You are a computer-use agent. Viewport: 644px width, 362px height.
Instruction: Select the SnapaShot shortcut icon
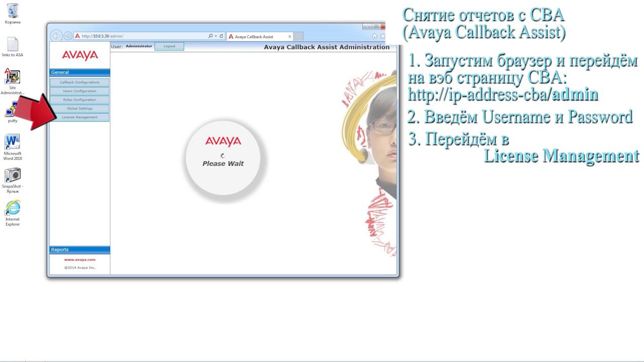(13, 181)
